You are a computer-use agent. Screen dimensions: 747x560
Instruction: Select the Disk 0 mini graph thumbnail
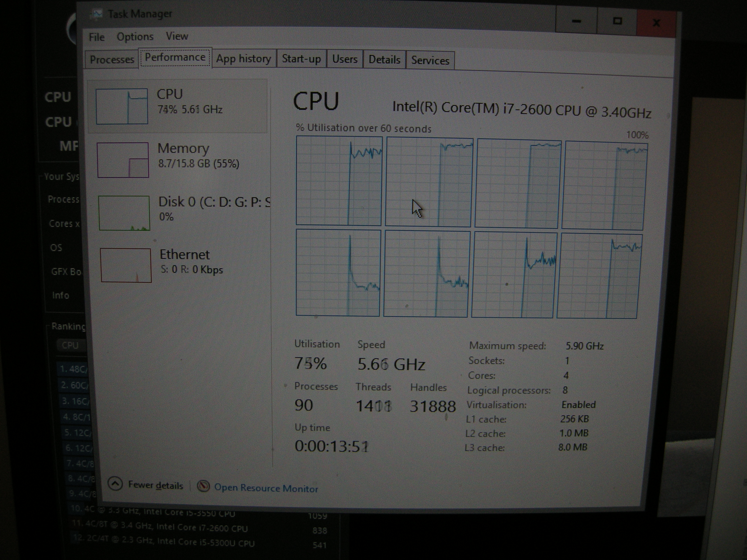pyautogui.click(x=124, y=213)
